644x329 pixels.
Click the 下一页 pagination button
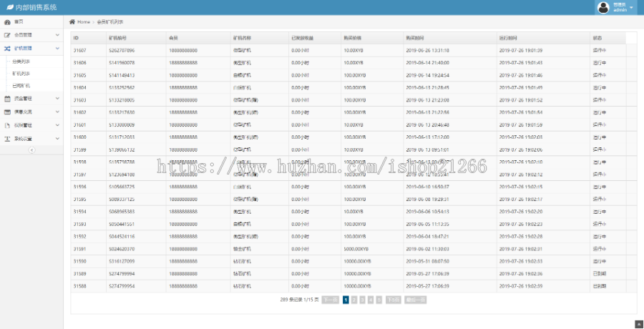330,300
